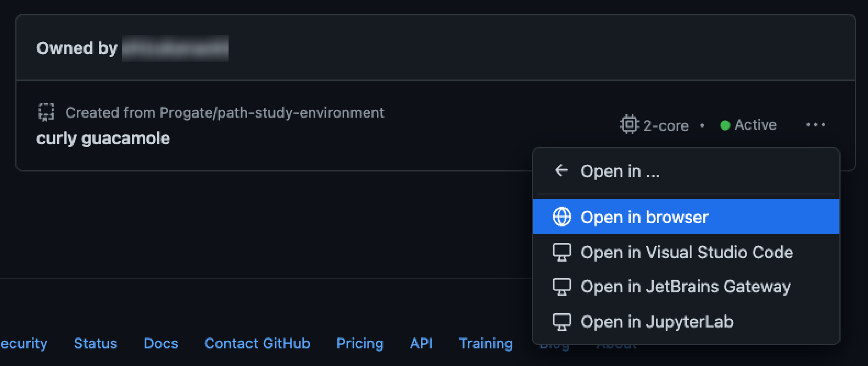Visit the GitHub Pricing page
This screenshot has width=868, height=366.
360,343
